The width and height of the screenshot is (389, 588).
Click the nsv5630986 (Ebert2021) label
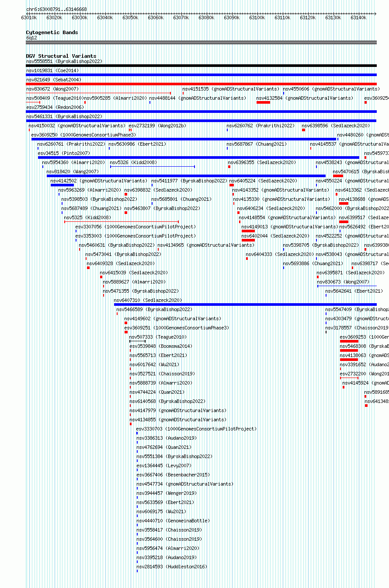pyautogui.click(x=138, y=144)
